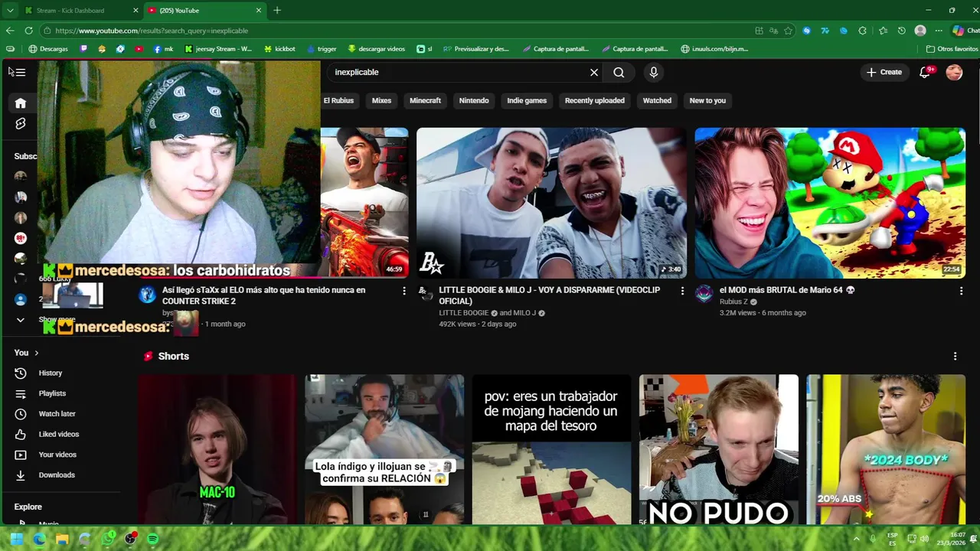Open the YouTube hamburger guide menu
980x551 pixels.
(x=20, y=72)
